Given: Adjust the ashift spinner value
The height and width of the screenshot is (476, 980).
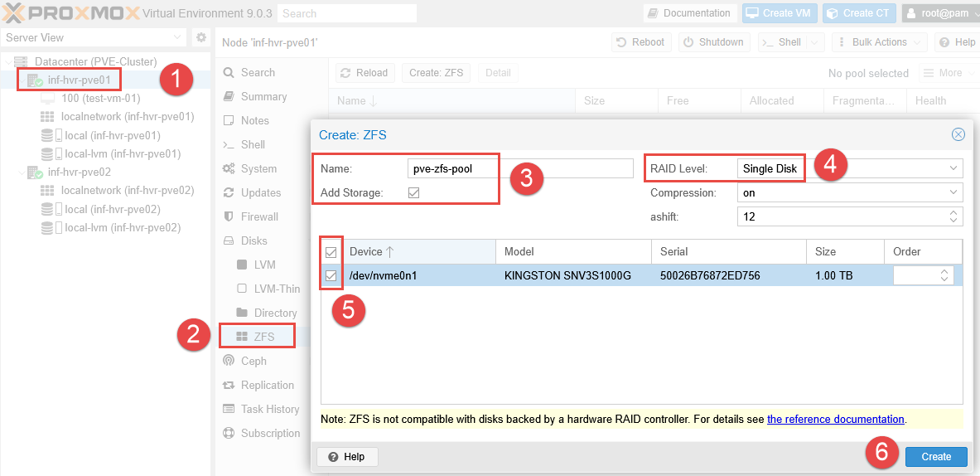Looking at the screenshot, I should [x=952, y=217].
